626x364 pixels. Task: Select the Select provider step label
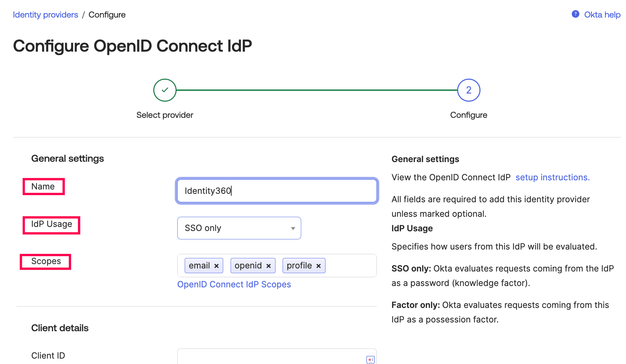(x=165, y=115)
